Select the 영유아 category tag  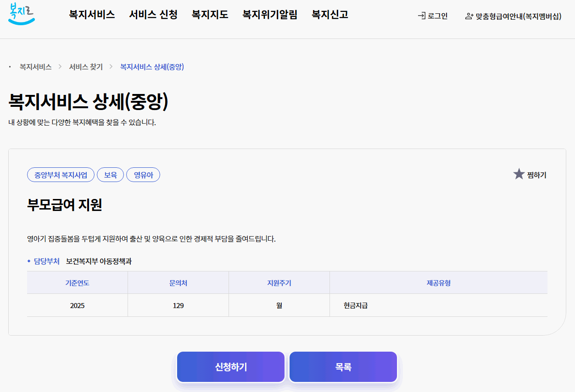tap(143, 175)
